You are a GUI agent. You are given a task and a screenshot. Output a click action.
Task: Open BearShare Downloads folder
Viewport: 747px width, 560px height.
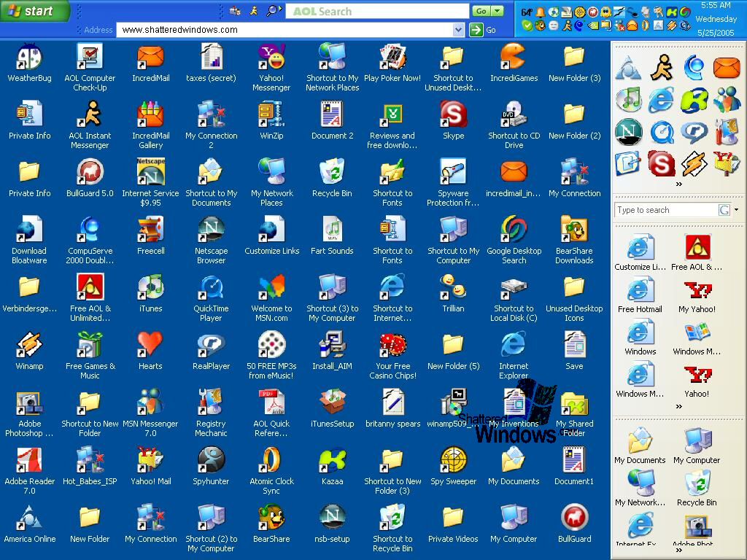(x=574, y=240)
